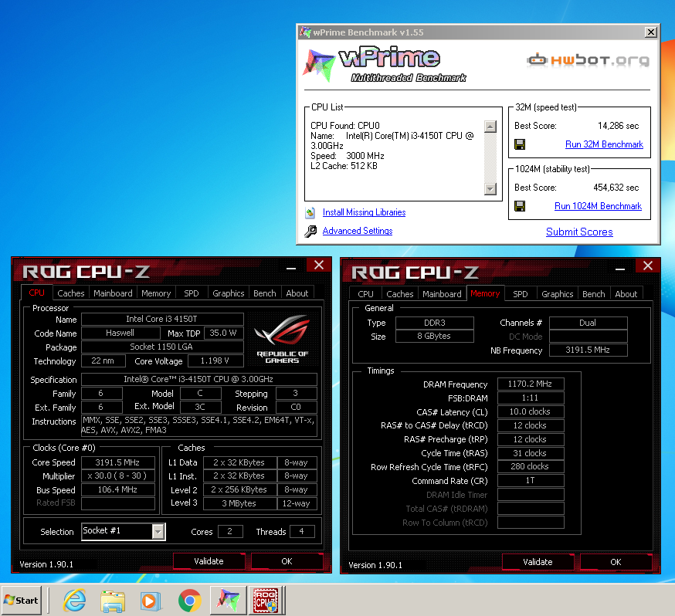The height and width of the screenshot is (616, 675).
Task: Switch to Caches tab in left CPU-Z
Action: (71, 293)
